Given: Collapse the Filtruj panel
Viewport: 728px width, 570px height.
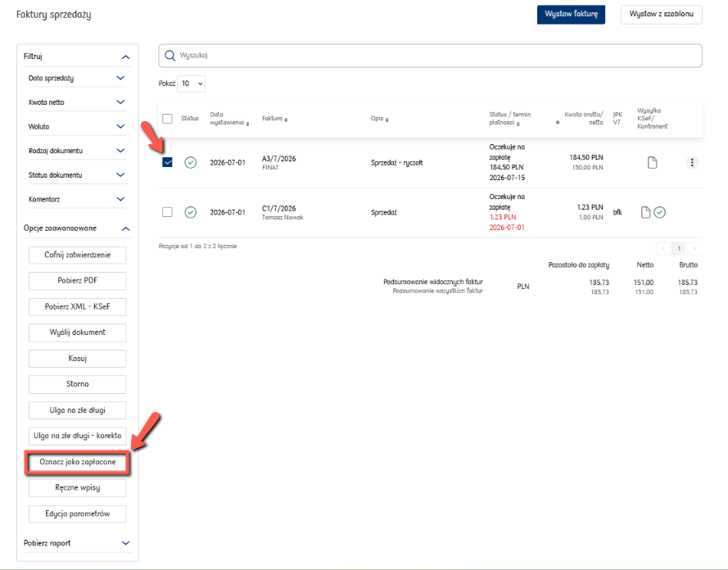Looking at the screenshot, I should [x=125, y=57].
